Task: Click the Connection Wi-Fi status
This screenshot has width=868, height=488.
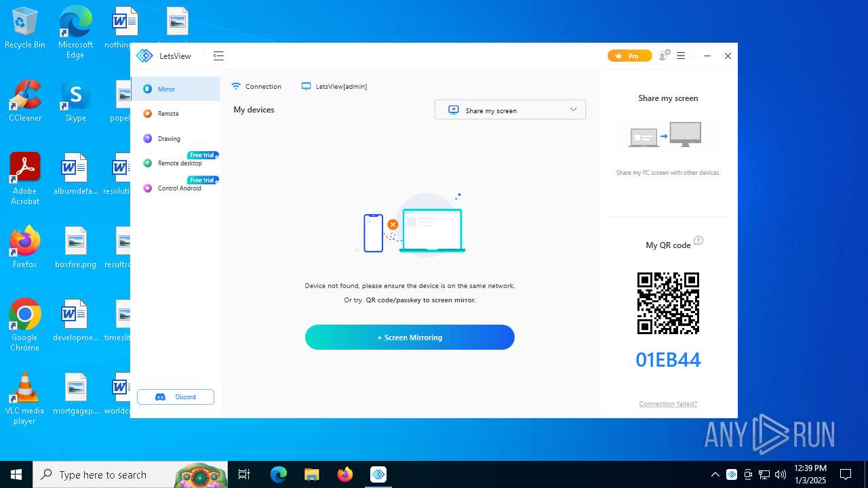Action: coord(256,86)
